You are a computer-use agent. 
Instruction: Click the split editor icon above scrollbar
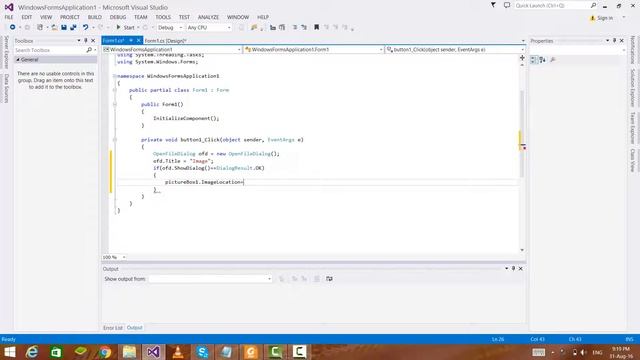click(522, 58)
